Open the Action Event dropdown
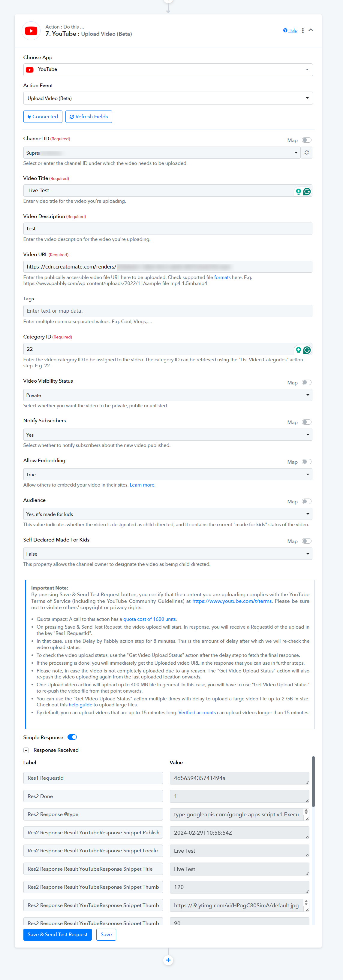The image size is (343, 980). pos(168,98)
